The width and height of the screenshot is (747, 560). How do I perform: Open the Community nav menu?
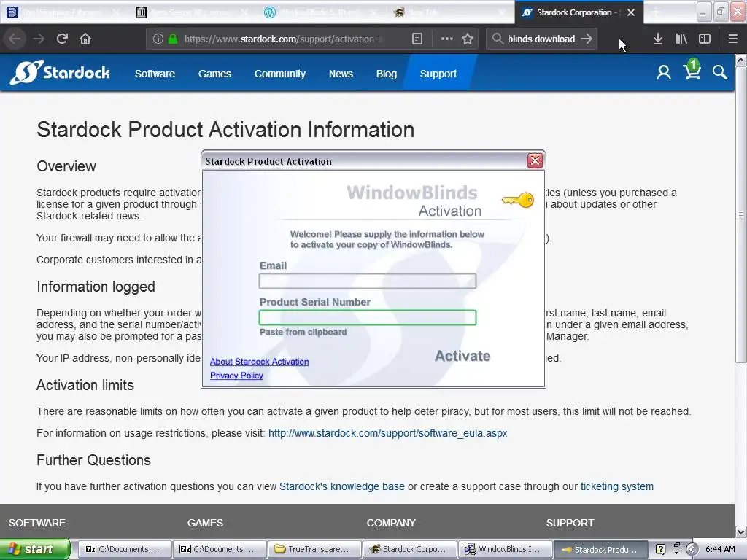(279, 74)
